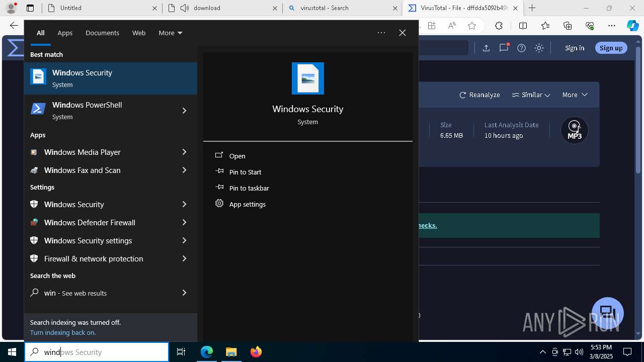Click the volume tray icon
The height and width of the screenshot is (362, 644).
tap(579, 352)
